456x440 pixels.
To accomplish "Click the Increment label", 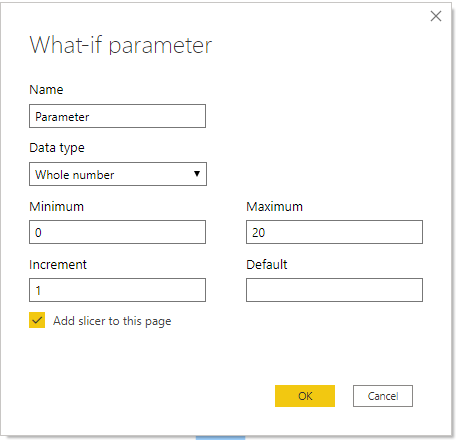I will 58,264.
